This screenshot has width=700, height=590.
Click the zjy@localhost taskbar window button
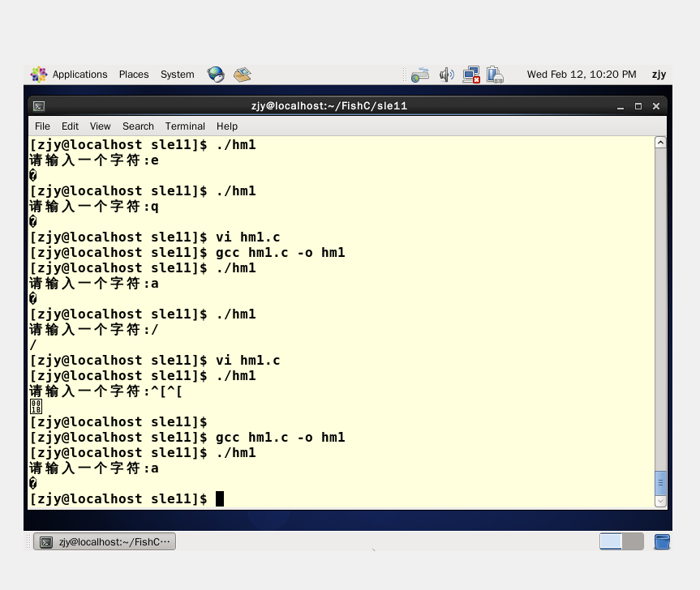(105, 542)
